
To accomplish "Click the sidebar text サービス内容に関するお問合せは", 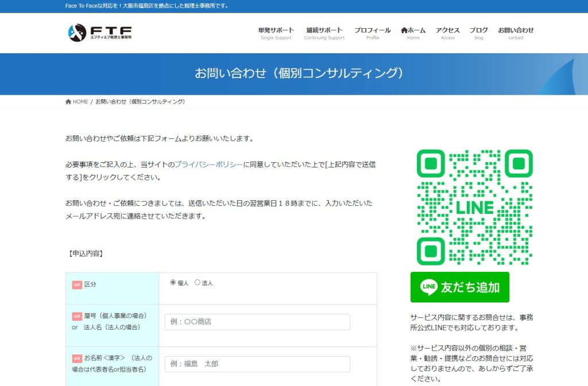I will click(x=472, y=323).
